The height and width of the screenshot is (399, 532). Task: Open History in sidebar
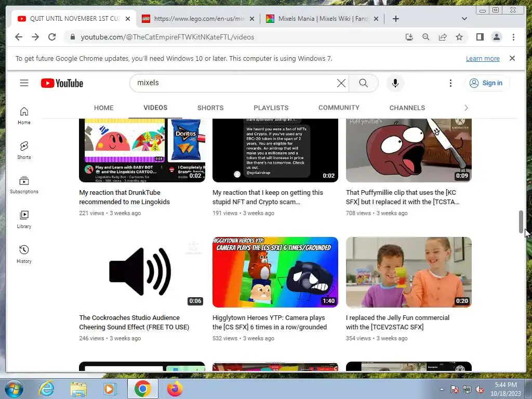[x=24, y=254]
